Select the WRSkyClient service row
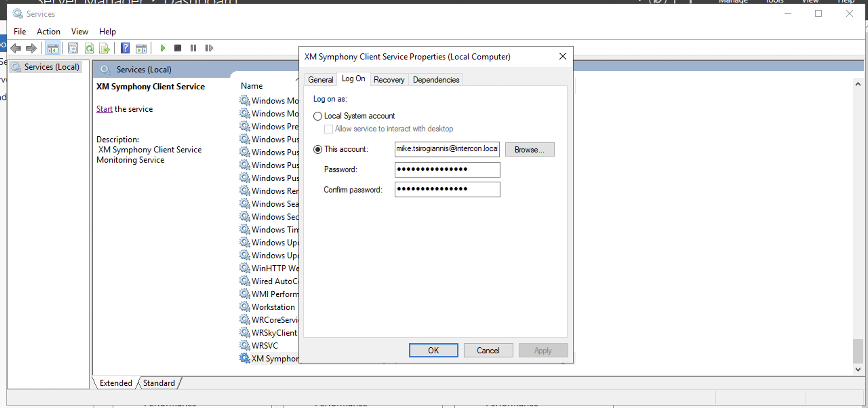The width and height of the screenshot is (868, 408). [269, 333]
